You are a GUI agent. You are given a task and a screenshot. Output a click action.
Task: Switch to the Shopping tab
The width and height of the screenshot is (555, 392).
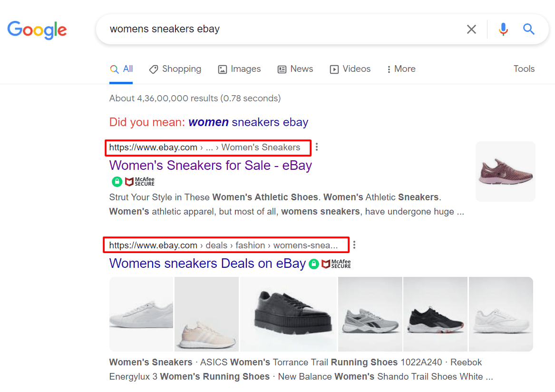[x=175, y=69]
